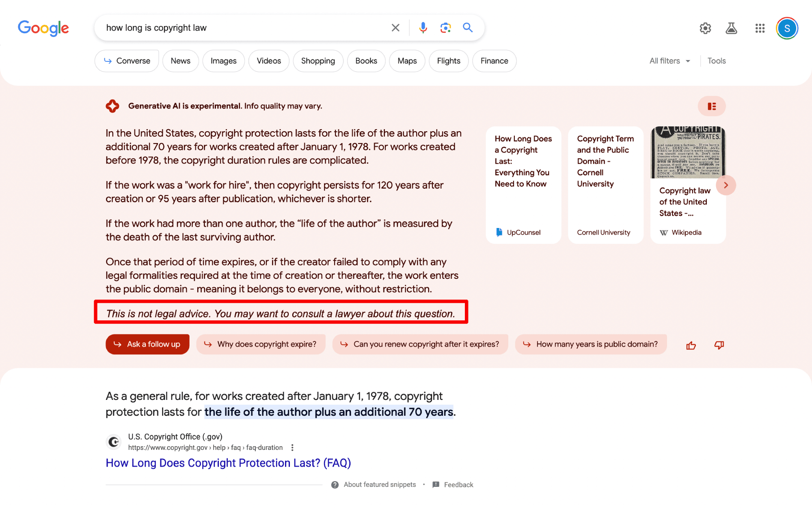Select the Converse filter chip
The width and height of the screenshot is (812, 508).
coord(127,61)
